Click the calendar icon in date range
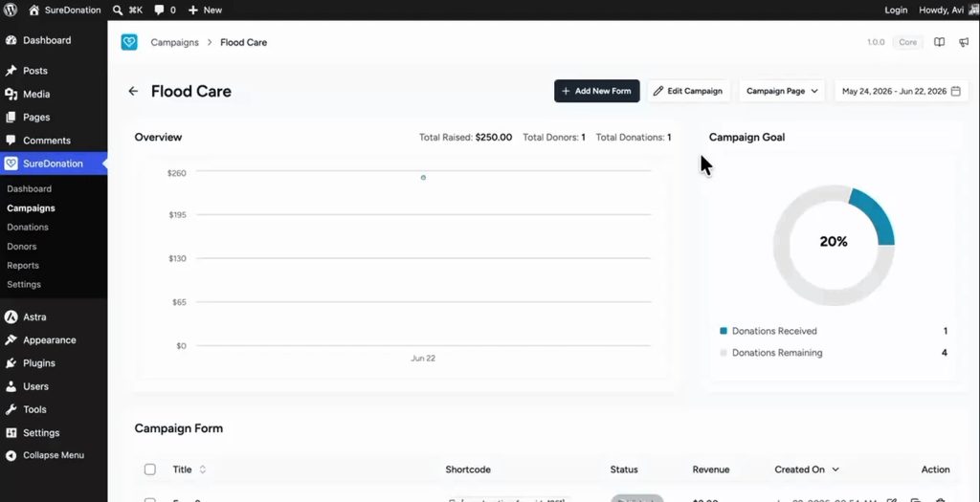The image size is (980, 502). [x=956, y=91]
